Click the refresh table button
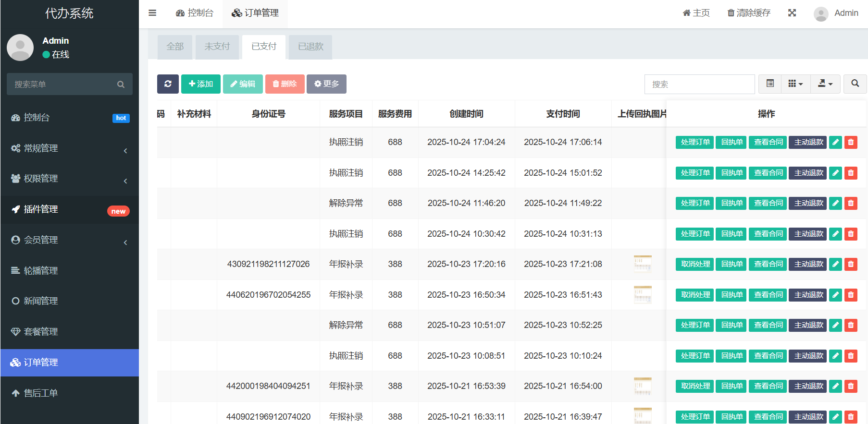 point(168,84)
